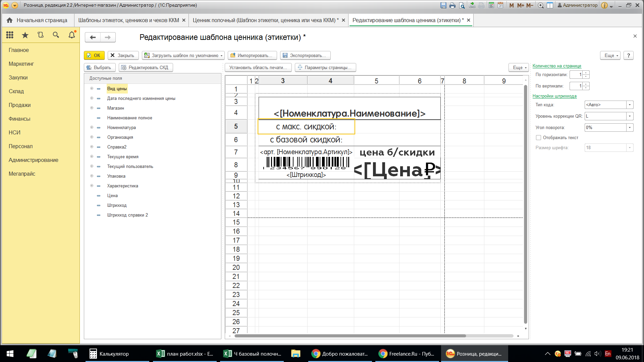The width and height of the screenshot is (644, 362).
Task: Open the sections menu grid icon
Action: (x=10, y=35)
